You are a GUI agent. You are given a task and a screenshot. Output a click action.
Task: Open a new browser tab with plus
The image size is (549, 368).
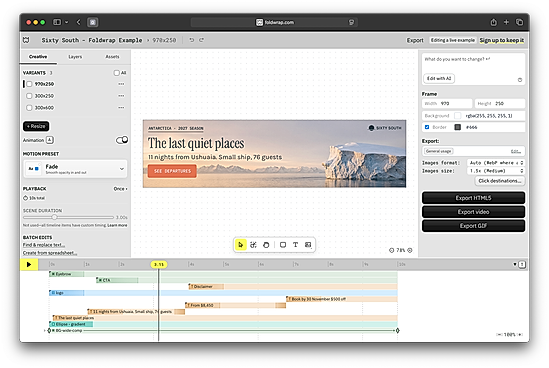click(x=506, y=22)
